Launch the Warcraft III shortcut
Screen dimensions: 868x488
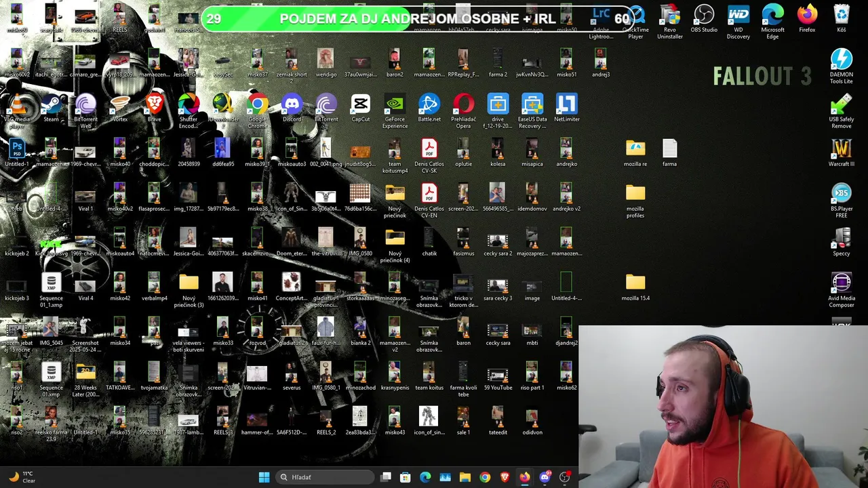pyautogui.click(x=842, y=153)
